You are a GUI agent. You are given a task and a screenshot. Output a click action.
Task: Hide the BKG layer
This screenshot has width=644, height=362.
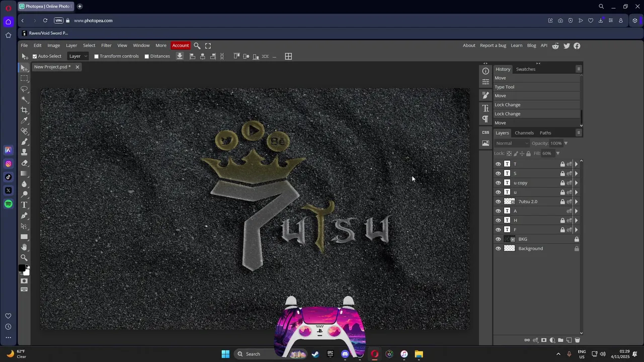[x=498, y=239]
